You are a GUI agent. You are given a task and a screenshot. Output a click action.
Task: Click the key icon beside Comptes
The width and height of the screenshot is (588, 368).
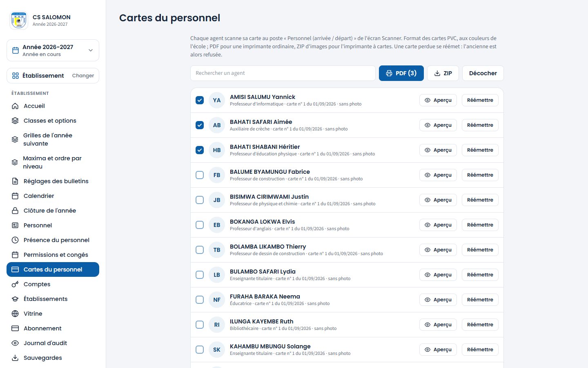click(15, 284)
